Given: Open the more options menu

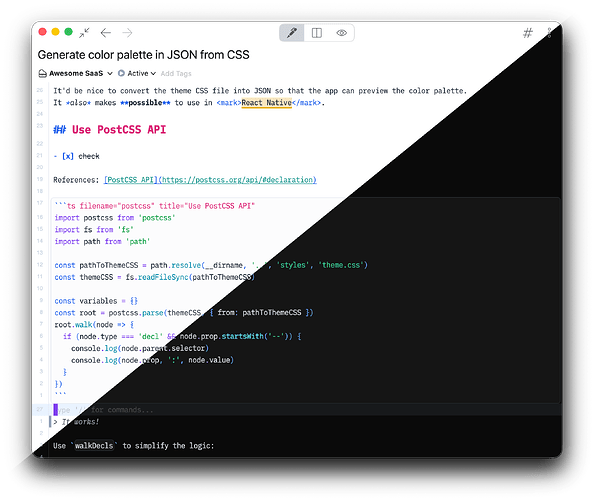Looking at the screenshot, I should 550,33.
